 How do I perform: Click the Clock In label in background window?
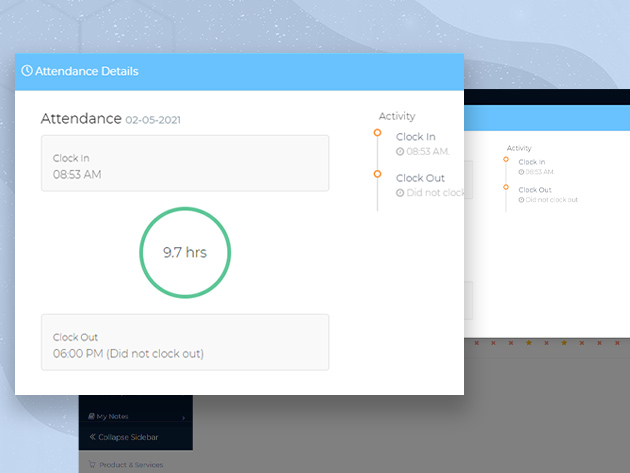(532, 162)
